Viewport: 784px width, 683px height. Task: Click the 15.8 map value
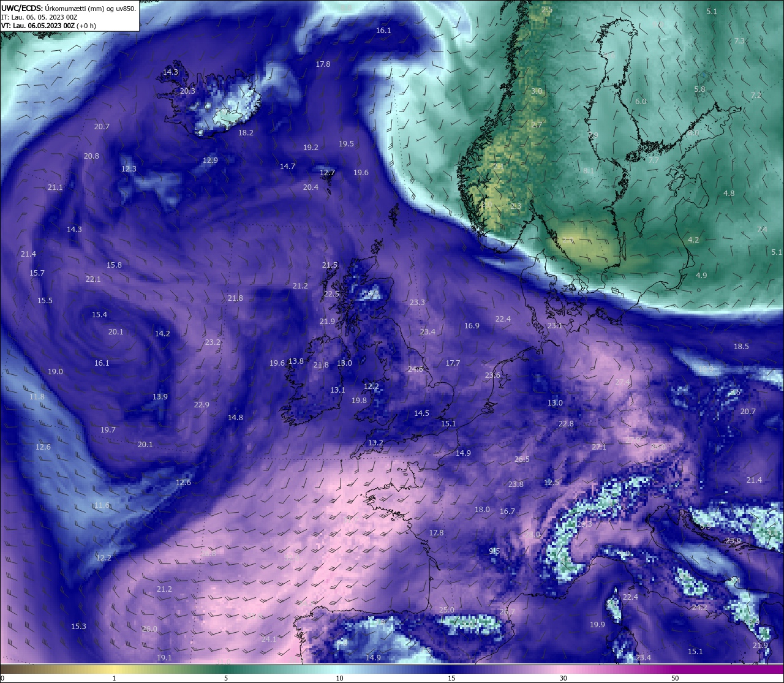tap(114, 265)
